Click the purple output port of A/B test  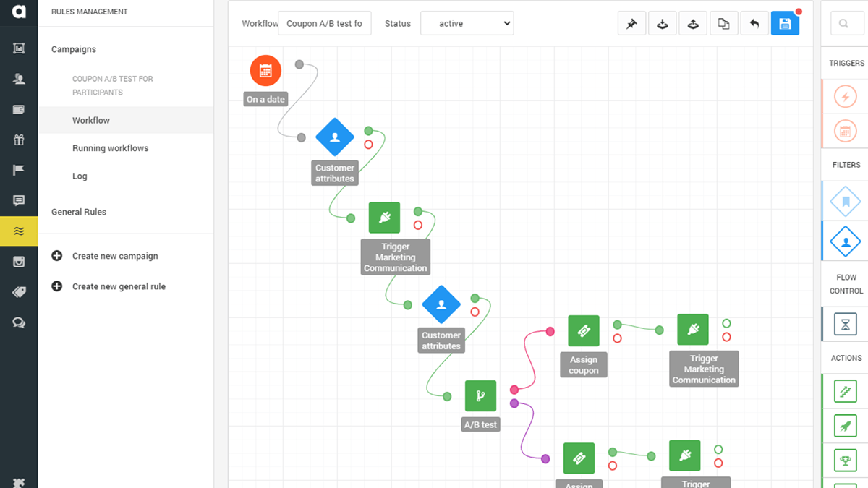coord(514,403)
